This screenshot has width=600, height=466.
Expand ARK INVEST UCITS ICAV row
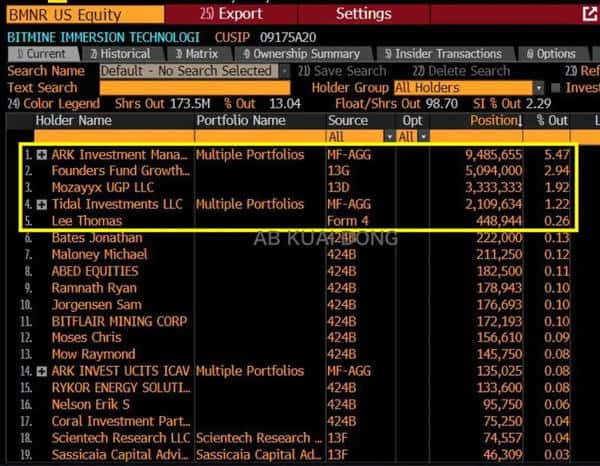click(x=41, y=371)
